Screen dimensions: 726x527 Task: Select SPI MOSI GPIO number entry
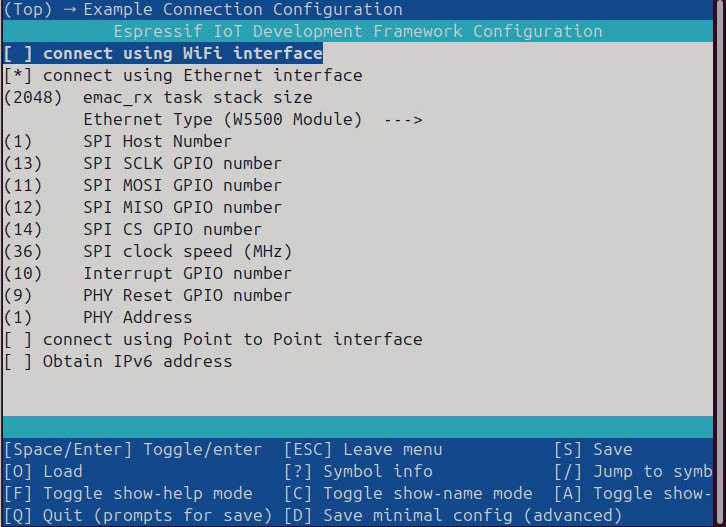182,186
